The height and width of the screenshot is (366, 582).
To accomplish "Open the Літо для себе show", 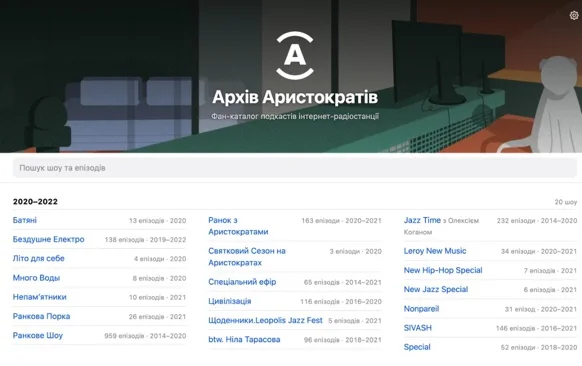I will pos(39,258).
